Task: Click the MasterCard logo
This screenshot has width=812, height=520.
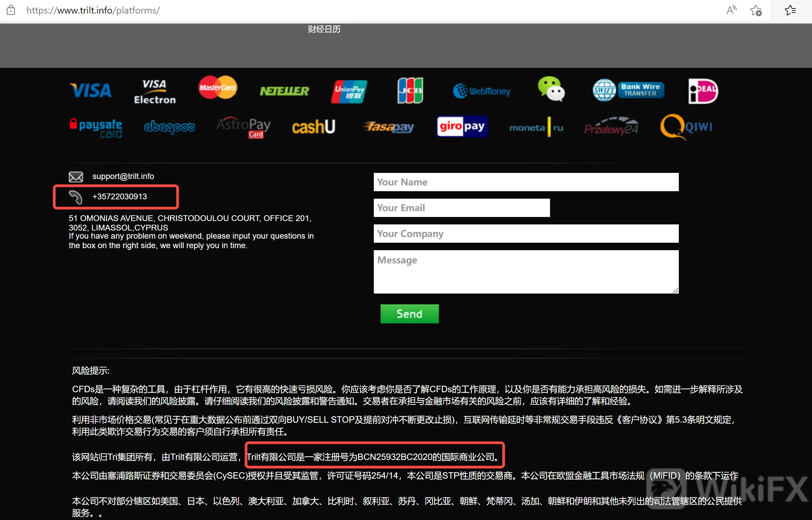Action: 218,87
